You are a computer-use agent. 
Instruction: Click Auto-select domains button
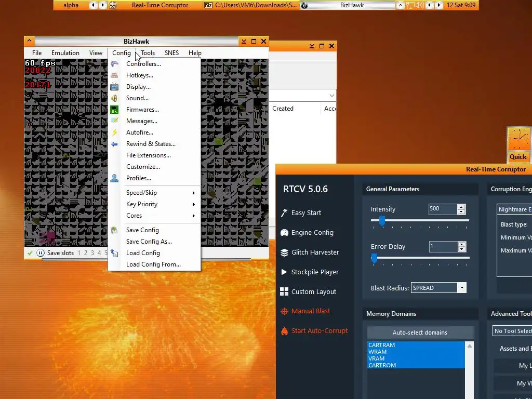coord(420,332)
